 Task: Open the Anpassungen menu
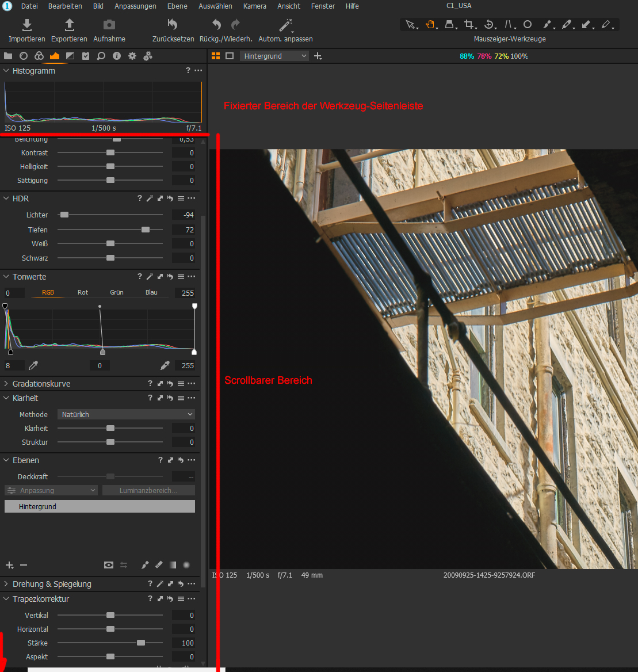[x=135, y=6]
